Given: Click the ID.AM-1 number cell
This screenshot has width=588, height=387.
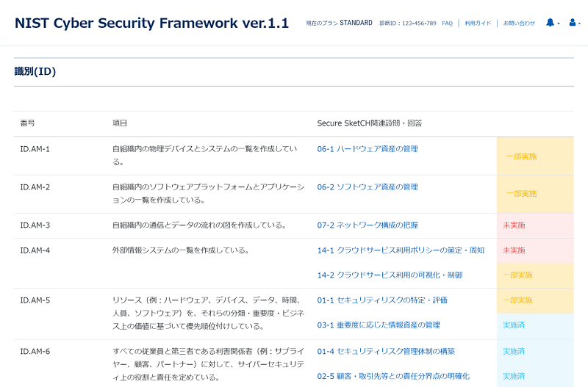Looking at the screenshot, I should coord(35,149).
